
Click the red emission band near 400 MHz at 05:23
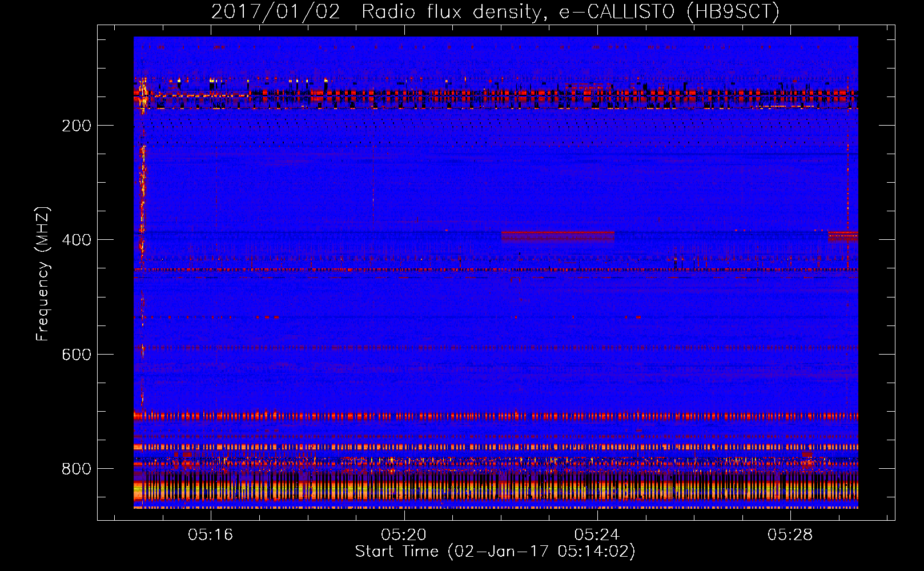coord(558,236)
